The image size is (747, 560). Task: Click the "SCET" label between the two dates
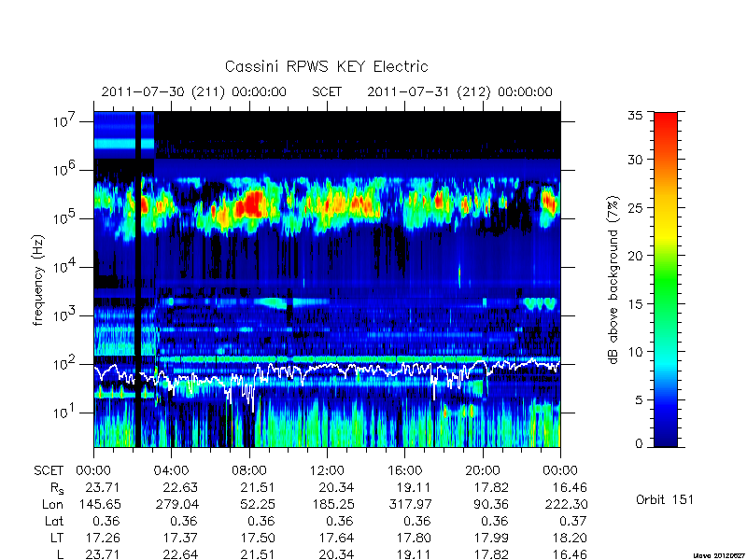327,91
